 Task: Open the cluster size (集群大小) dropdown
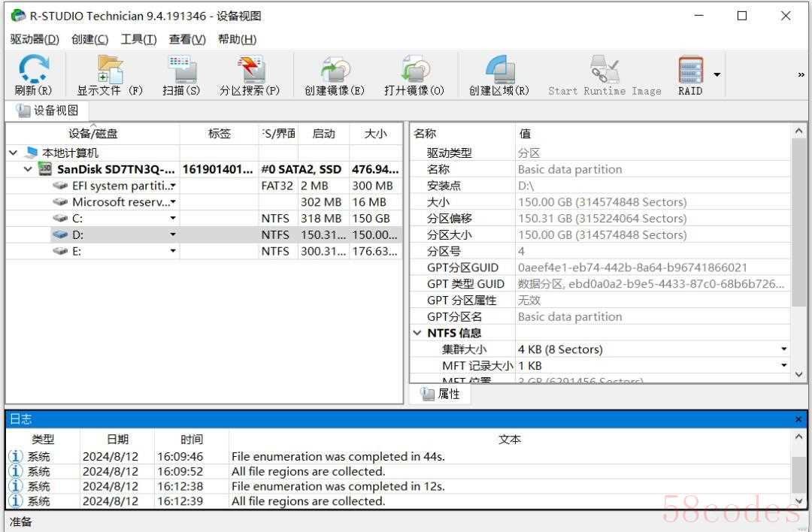[x=783, y=349]
